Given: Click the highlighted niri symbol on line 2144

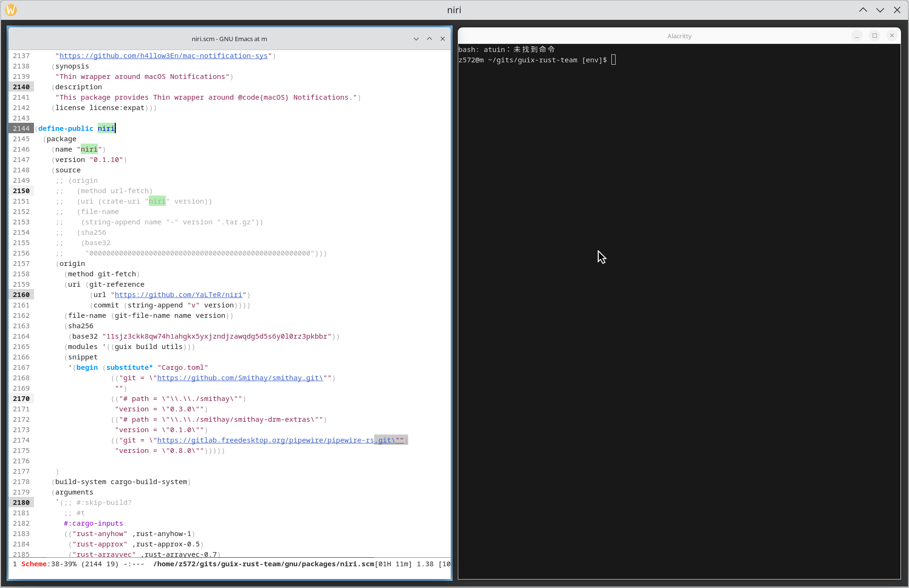Looking at the screenshot, I should 106,128.
